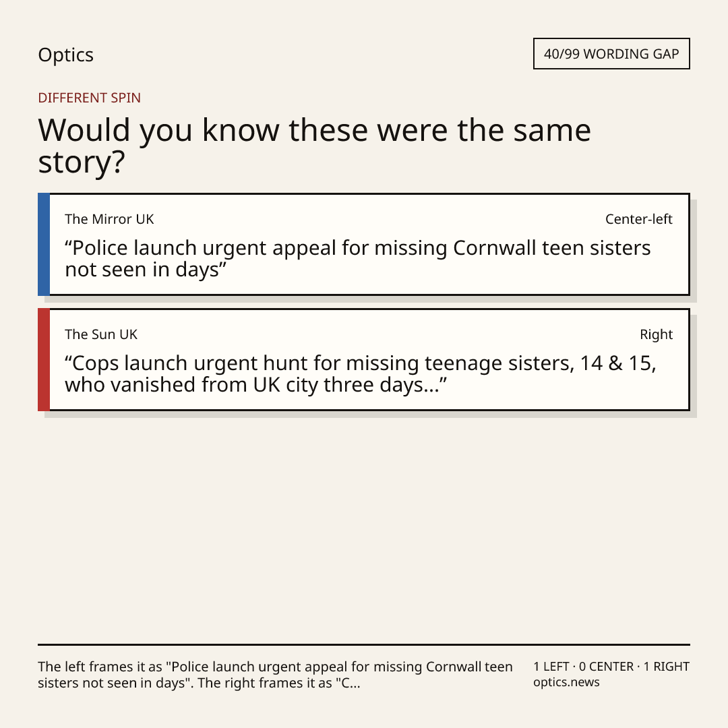This screenshot has height=728, width=728.
Task: Click the blue color bar on the Mirror card
Action: [x=44, y=244]
